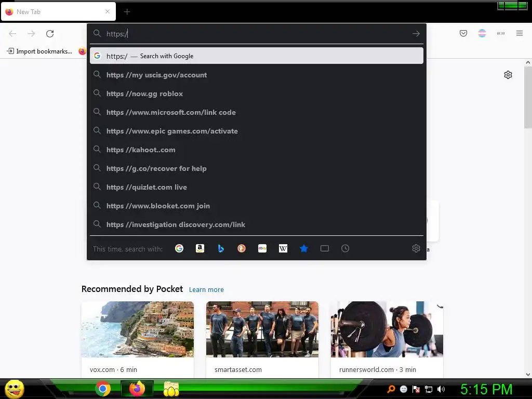Open Chrome from the taskbar
The height and width of the screenshot is (399, 532).
pyautogui.click(x=103, y=389)
